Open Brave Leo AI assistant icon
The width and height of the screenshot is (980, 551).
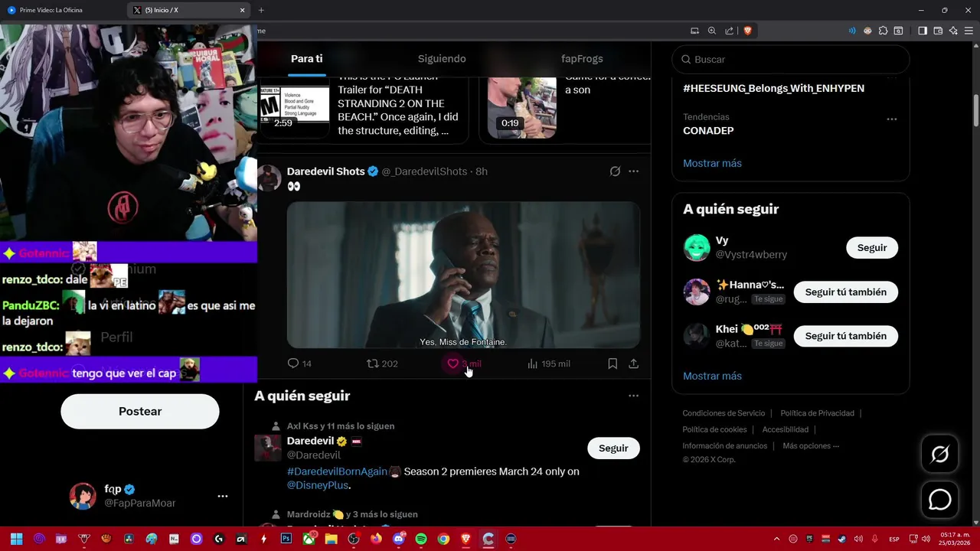tap(953, 31)
